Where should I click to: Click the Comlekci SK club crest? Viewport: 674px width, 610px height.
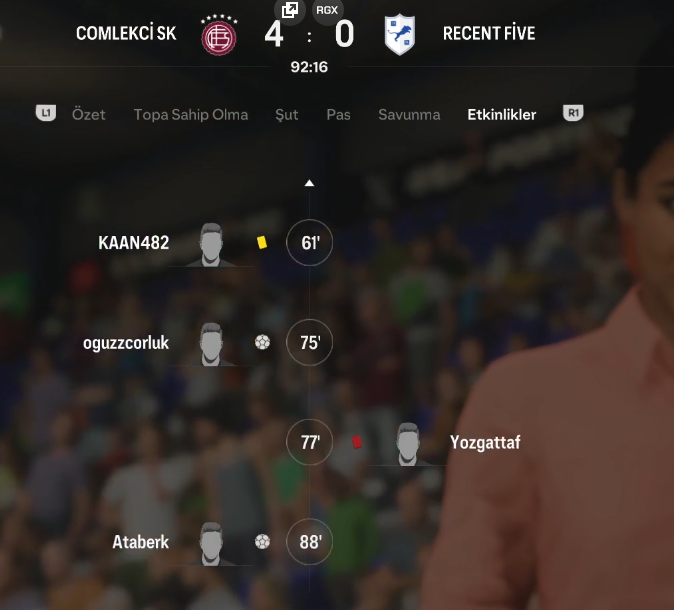(x=219, y=35)
